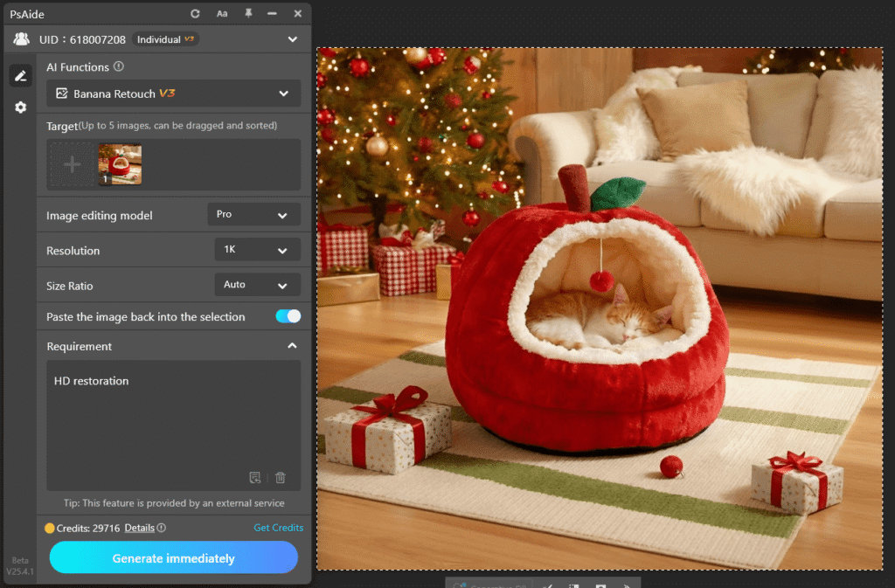Open the Resolution dropdown set to 1K

(257, 249)
